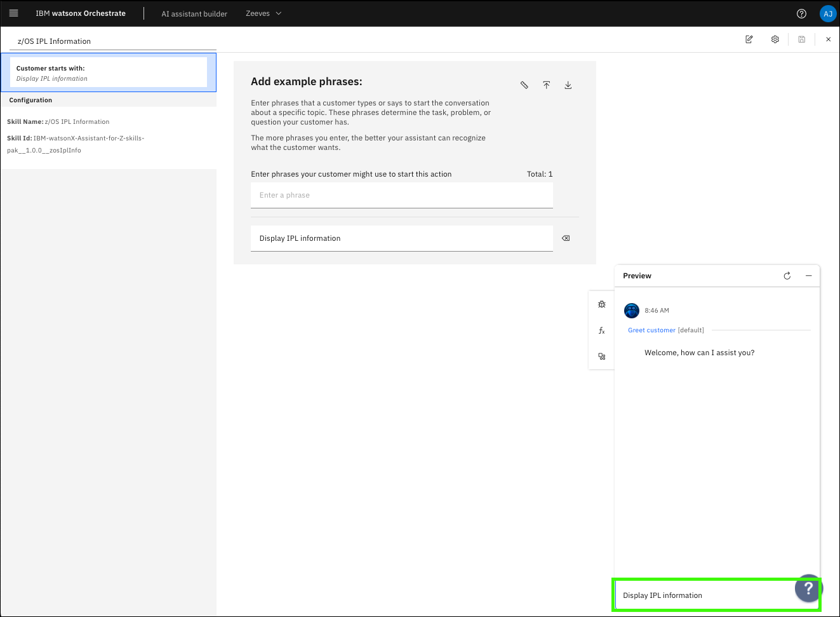This screenshot has width=840, height=617.
Task: Click the edit pencil icon in action toolbar
Action: point(749,39)
